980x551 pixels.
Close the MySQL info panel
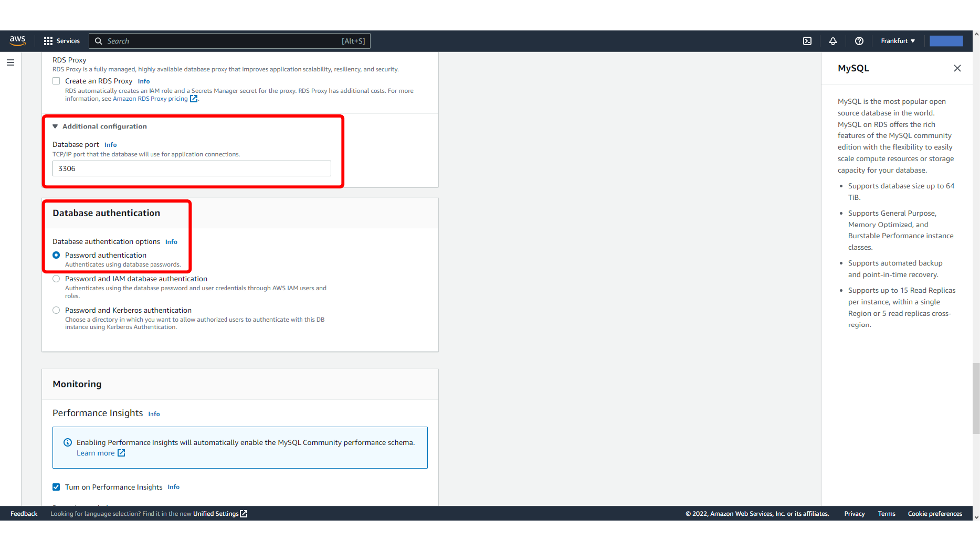(x=957, y=68)
